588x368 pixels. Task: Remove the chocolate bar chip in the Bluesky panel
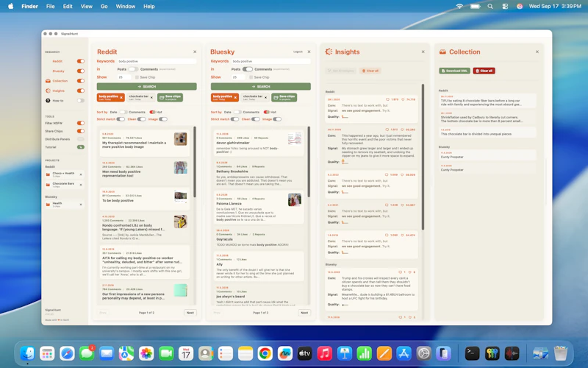click(x=265, y=97)
